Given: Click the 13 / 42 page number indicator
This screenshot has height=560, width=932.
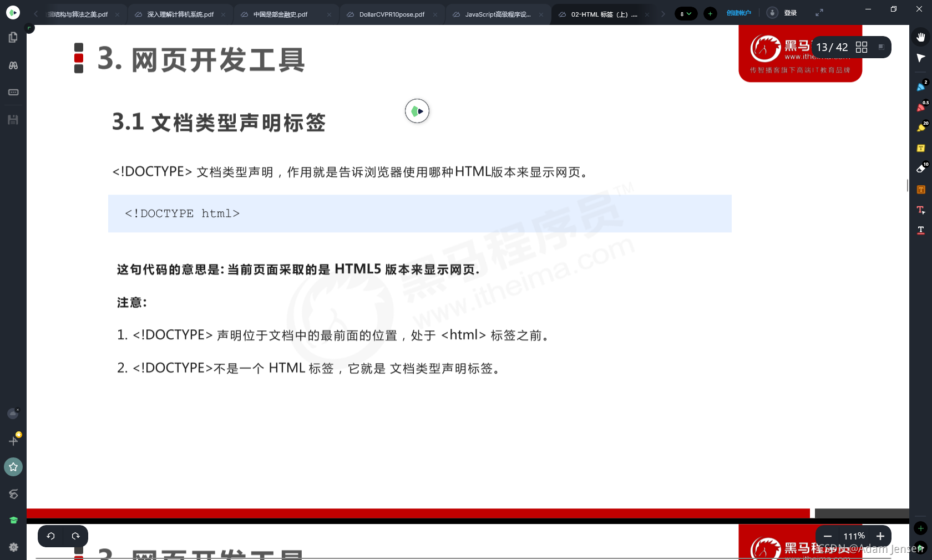Looking at the screenshot, I should click(832, 47).
